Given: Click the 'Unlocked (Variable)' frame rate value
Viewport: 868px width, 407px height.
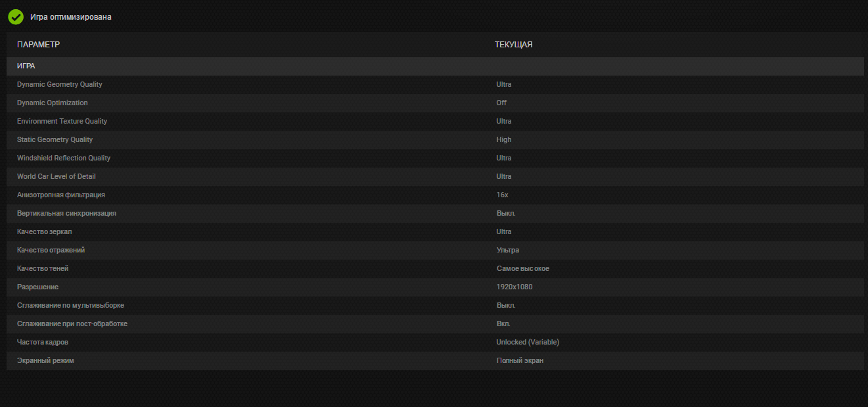Looking at the screenshot, I should (x=528, y=342).
